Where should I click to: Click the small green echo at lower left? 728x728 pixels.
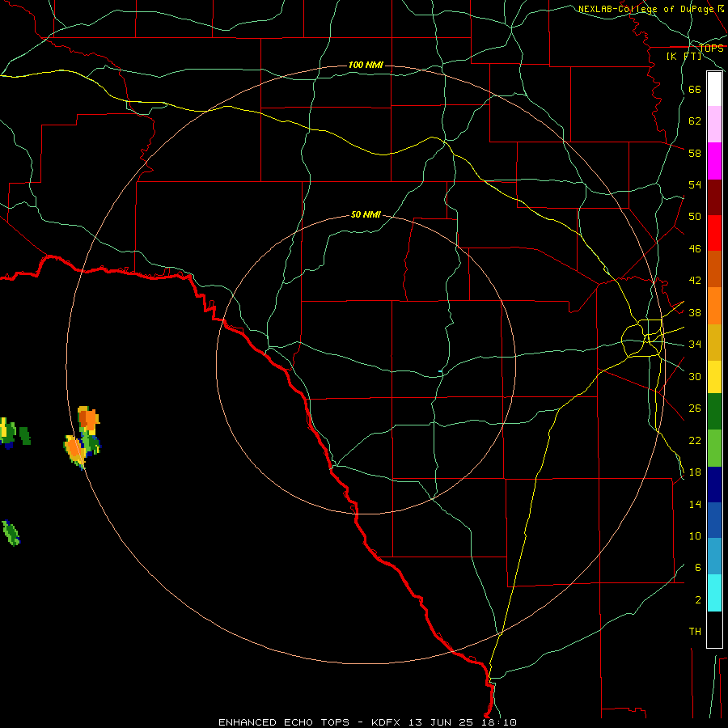click(x=11, y=533)
